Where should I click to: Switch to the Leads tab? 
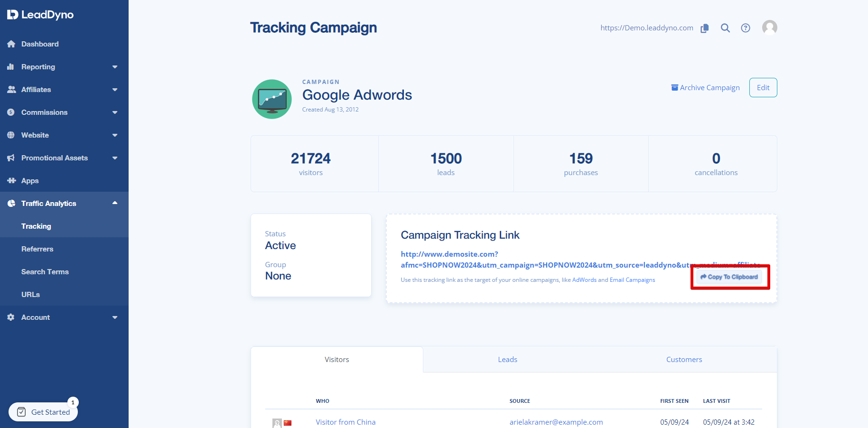(507, 360)
